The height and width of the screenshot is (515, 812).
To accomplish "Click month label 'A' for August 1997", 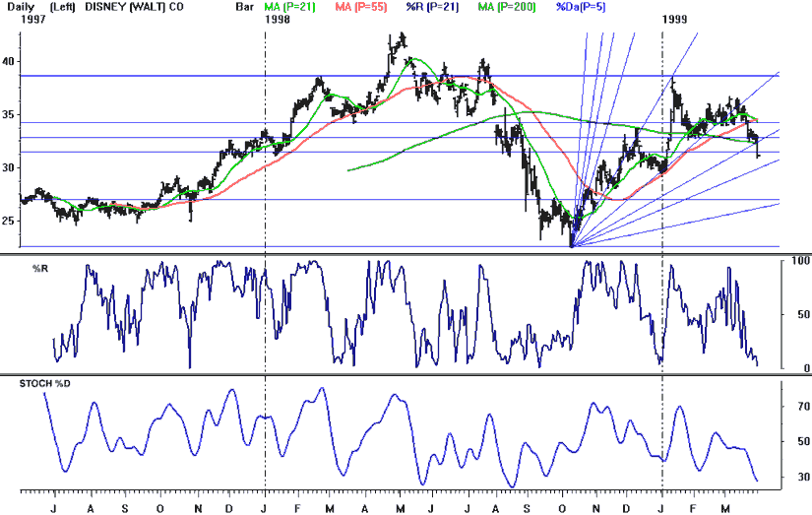I will coord(91,509).
